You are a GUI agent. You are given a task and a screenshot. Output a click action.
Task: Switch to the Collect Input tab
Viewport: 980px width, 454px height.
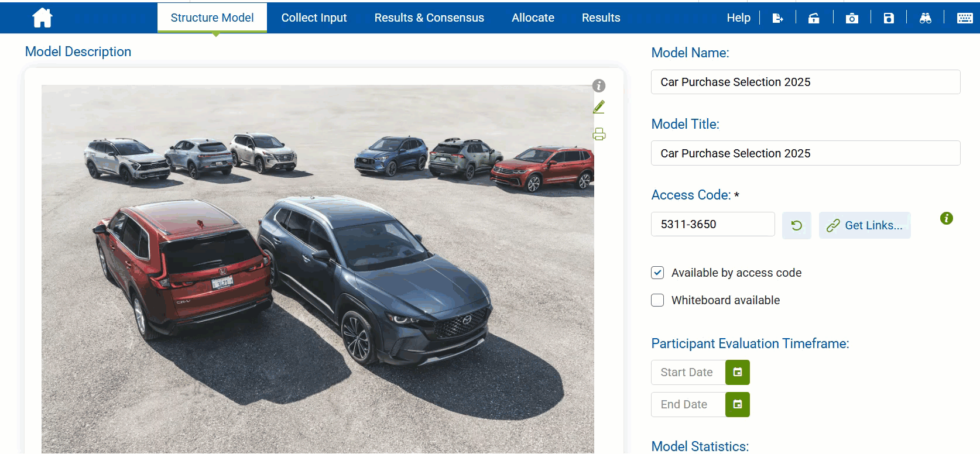pos(314,18)
